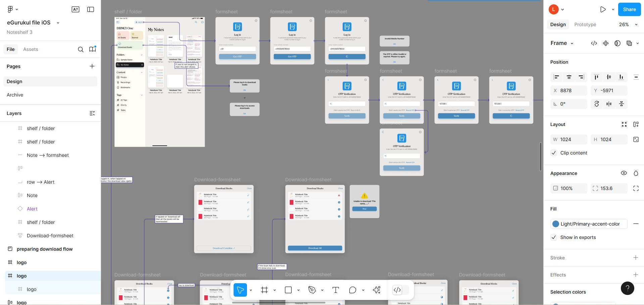Screen dimensions: 644x305
Task: Toggle Show in exports checkbox
Action: coord(554,237)
